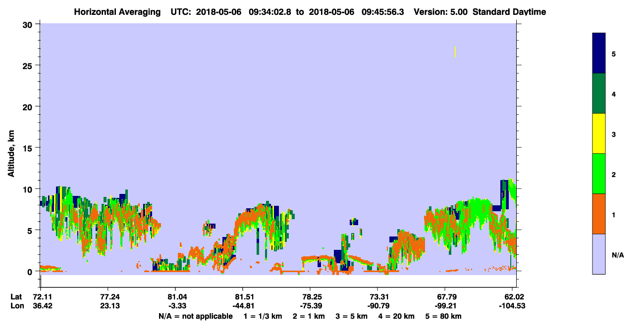Click latitude value '67.79'
The image size is (644, 330).
445,297
